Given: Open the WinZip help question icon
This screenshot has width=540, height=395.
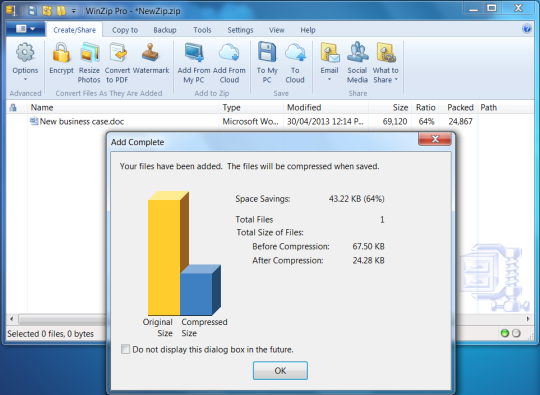Looking at the screenshot, I should [527, 29].
